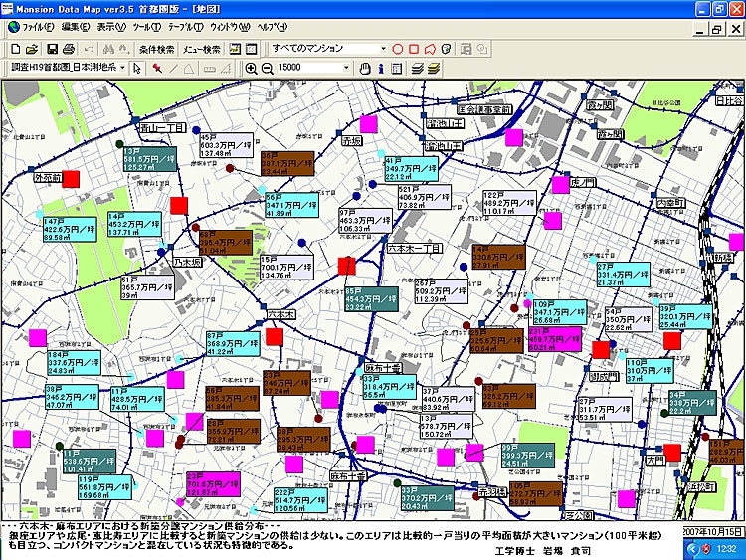
Task: Open the 表示(V) menu
Action: pyautogui.click(x=117, y=27)
